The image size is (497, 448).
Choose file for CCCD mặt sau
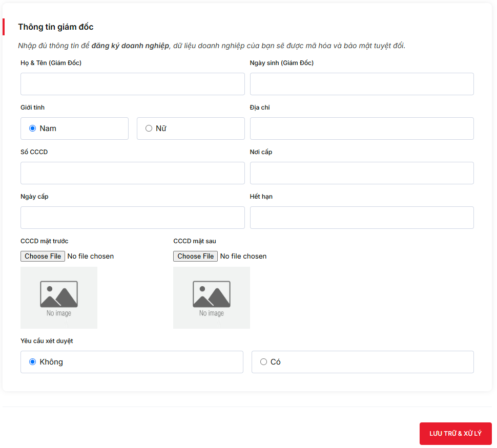196,256
